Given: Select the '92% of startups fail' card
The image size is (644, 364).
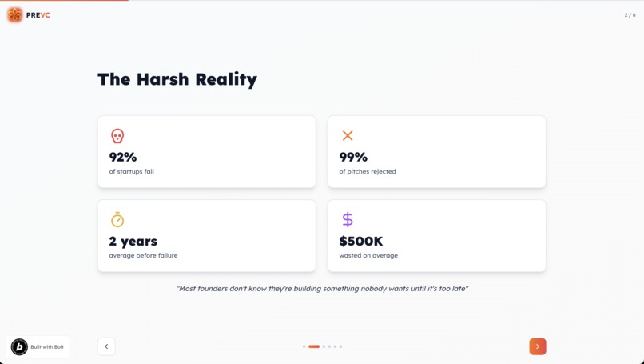Looking at the screenshot, I should 207,152.
